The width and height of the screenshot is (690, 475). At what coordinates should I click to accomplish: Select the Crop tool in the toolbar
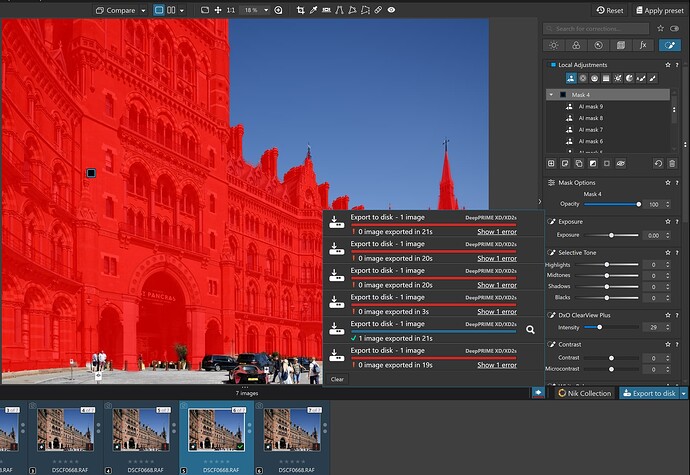coord(299,10)
